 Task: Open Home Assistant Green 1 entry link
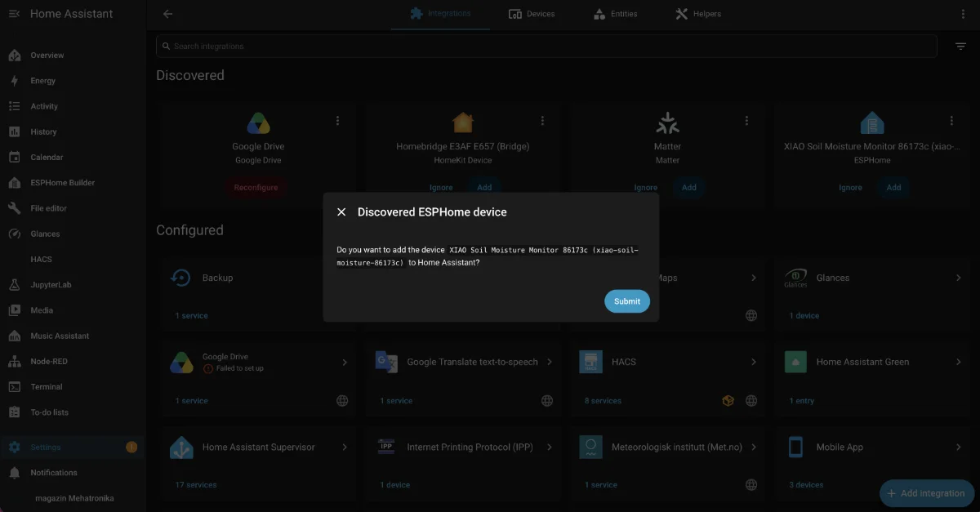tap(802, 401)
